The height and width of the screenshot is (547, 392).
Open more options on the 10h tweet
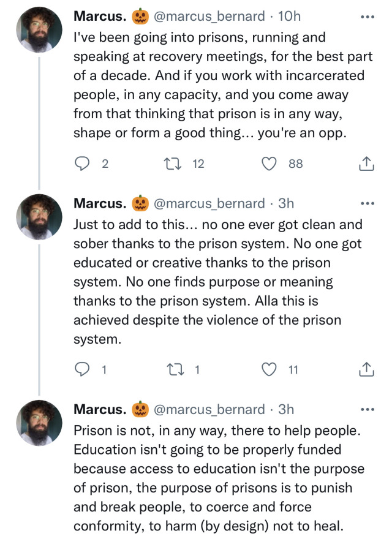click(367, 15)
